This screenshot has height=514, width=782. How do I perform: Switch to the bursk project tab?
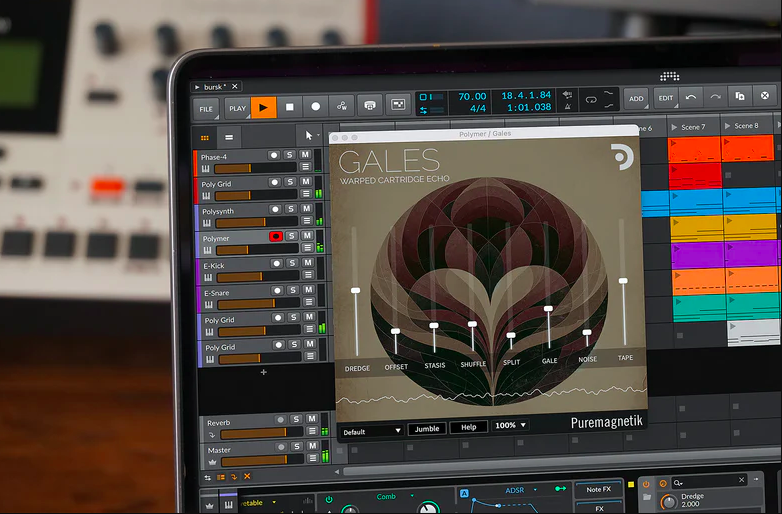(215, 87)
